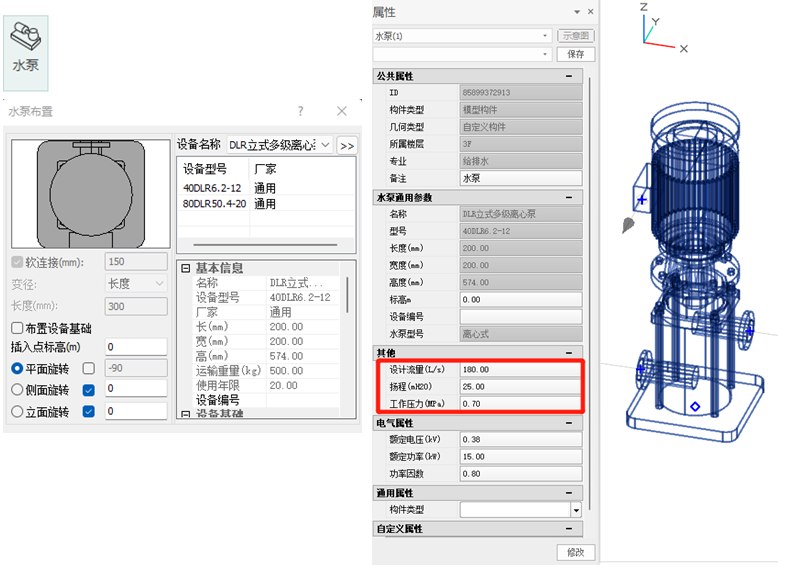Select the 侧面旋转 radio button

coord(17,390)
